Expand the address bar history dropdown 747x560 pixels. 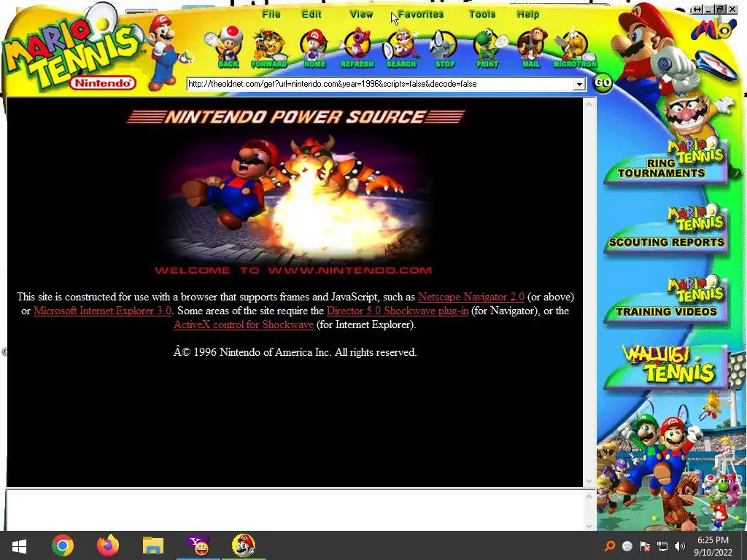click(578, 85)
